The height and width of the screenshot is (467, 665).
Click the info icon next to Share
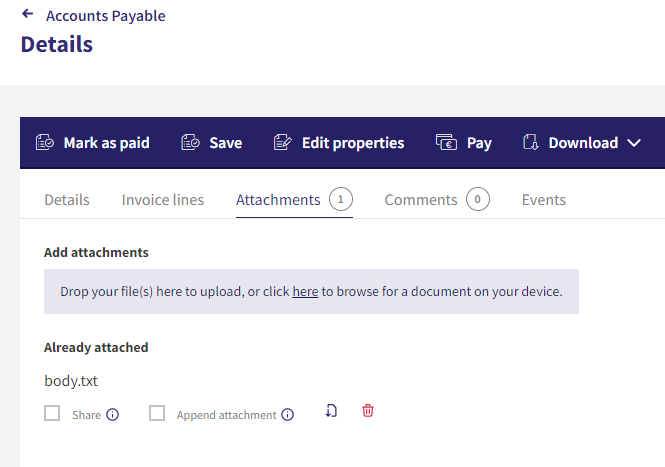click(112, 414)
